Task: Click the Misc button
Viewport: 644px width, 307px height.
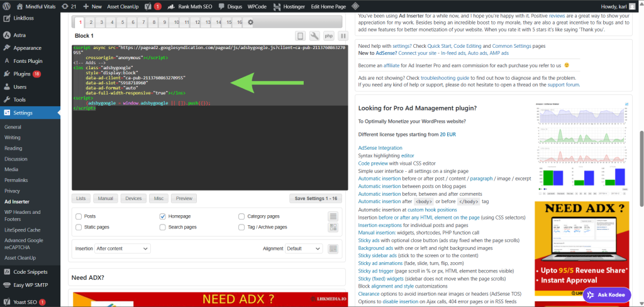Action: click(x=158, y=199)
